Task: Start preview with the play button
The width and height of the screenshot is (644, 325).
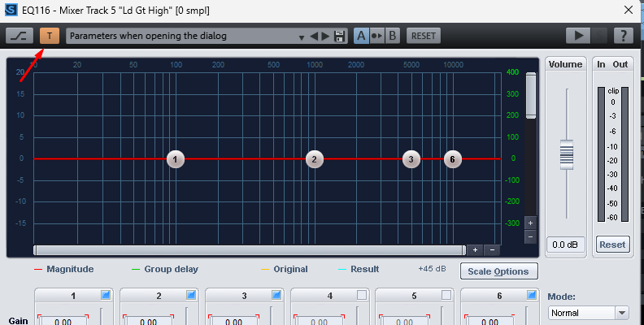Action: coord(578,36)
